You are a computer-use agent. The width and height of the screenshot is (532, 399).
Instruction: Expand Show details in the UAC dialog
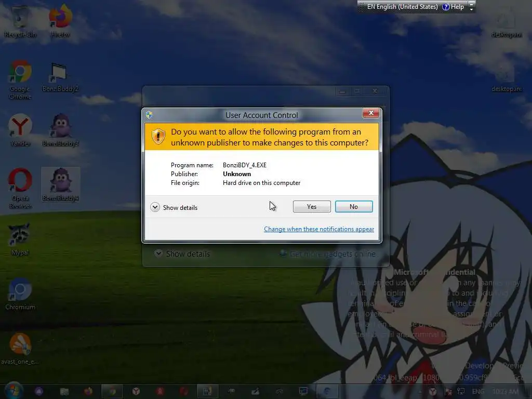[174, 207]
